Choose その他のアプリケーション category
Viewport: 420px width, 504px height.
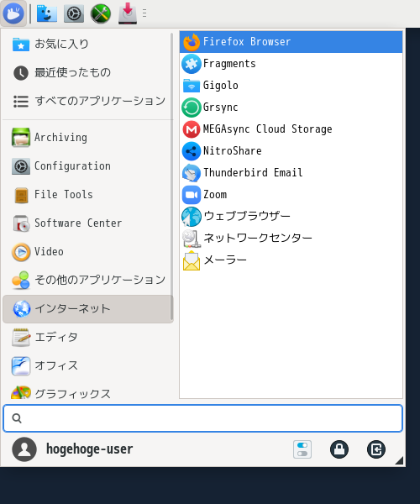[87, 281]
